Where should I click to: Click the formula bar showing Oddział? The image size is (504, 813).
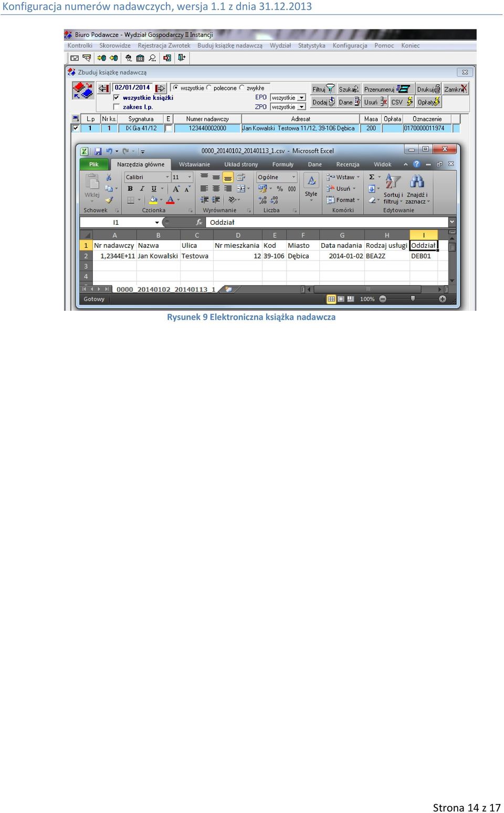click(x=327, y=223)
